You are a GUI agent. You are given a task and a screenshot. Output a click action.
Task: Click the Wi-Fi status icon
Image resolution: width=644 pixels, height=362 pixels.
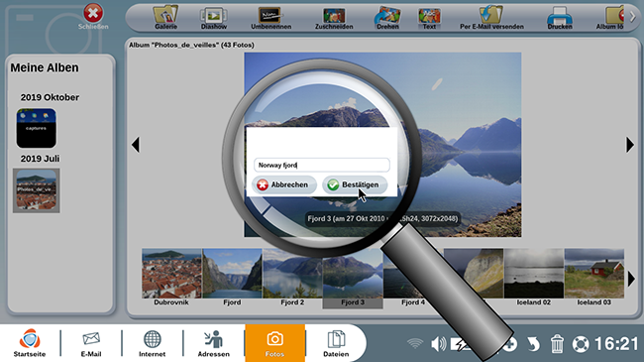coord(415,343)
